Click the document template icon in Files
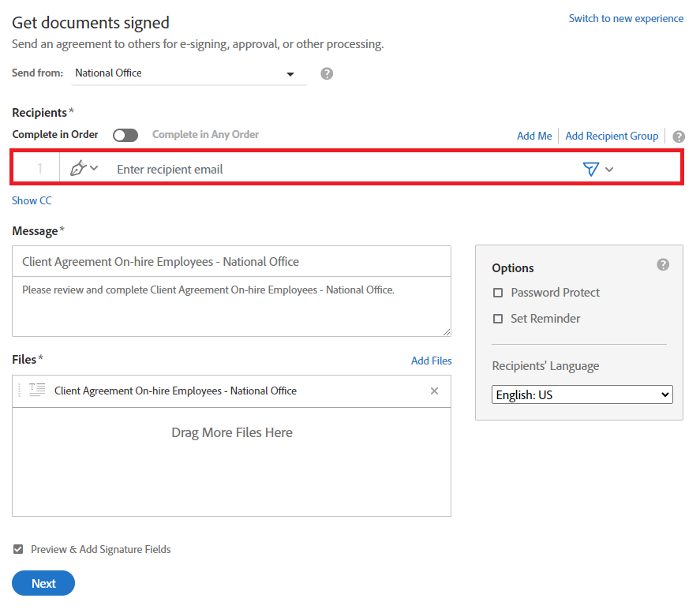Screen dimensions: 700x613 (x=38, y=390)
